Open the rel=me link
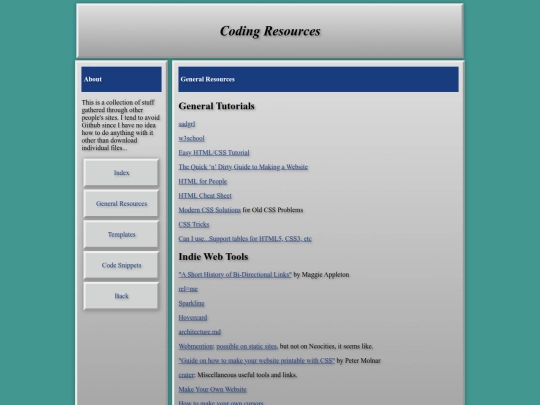 (188, 289)
